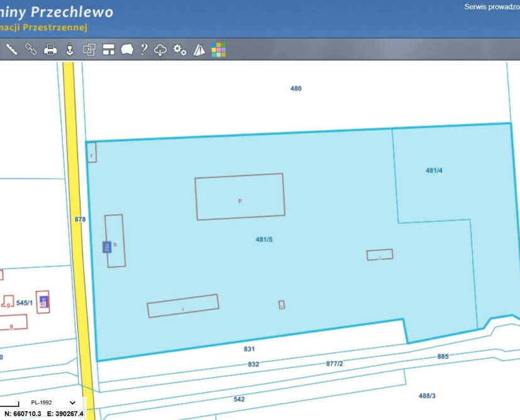Viewport: 520px width, 420px height.
Task: Select the polygon shape tool
Action: 127,50
